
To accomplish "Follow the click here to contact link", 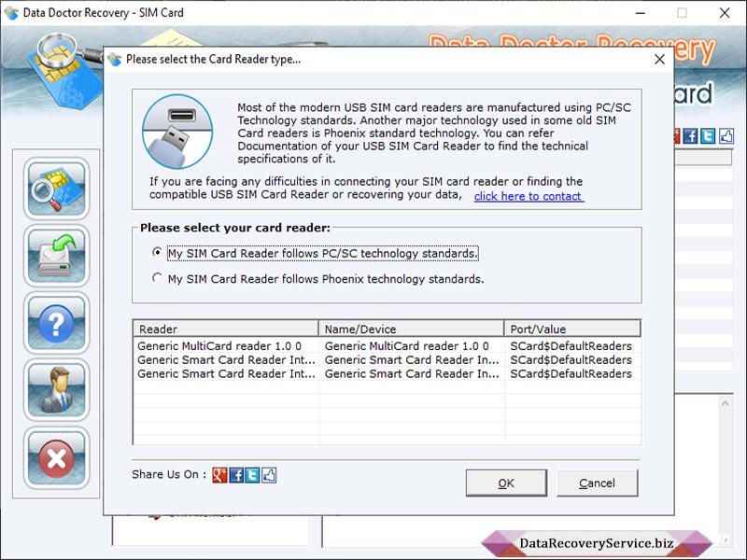I will click(529, 195).
